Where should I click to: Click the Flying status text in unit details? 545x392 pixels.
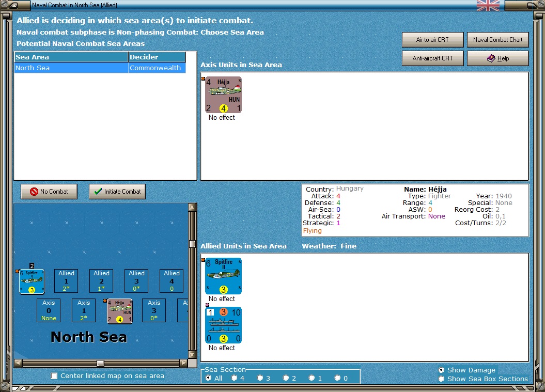point(312,231)
